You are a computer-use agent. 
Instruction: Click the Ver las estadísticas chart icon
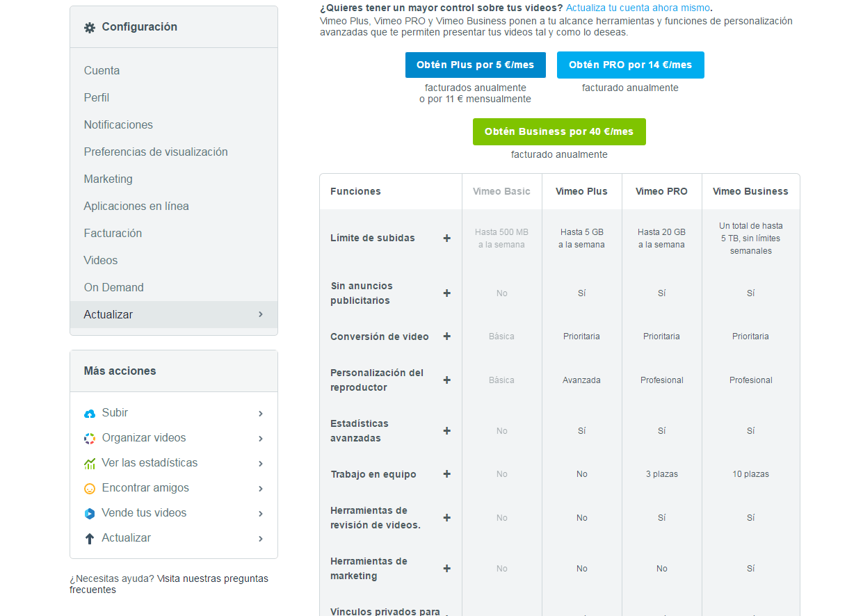click(x=90, y=464)
